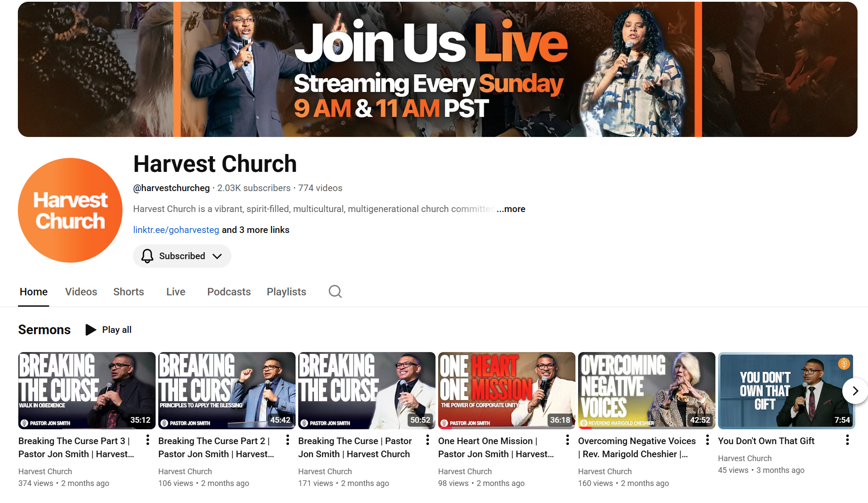Expand the Subscribed dropdown chevron
Viewport: 868px width, 503px height.
point(217,256)
